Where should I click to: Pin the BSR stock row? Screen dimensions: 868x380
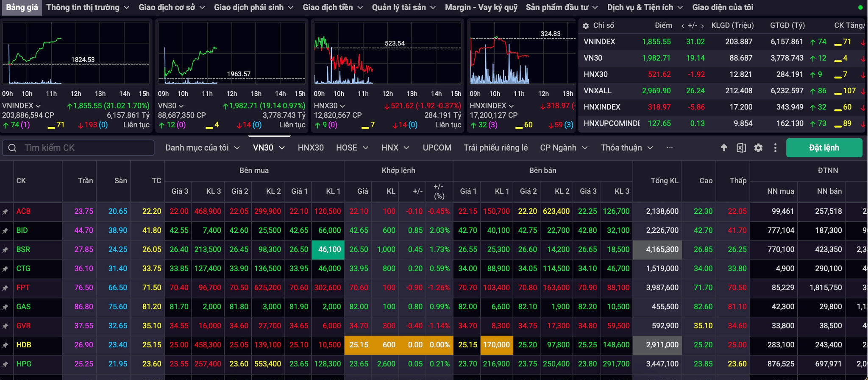coord(6,249)
